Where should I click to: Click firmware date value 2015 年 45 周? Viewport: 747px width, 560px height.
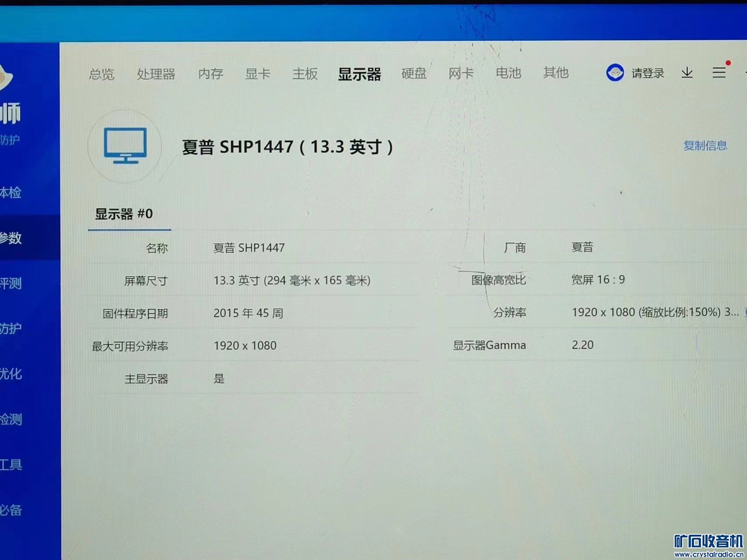(x=248, y=313)
